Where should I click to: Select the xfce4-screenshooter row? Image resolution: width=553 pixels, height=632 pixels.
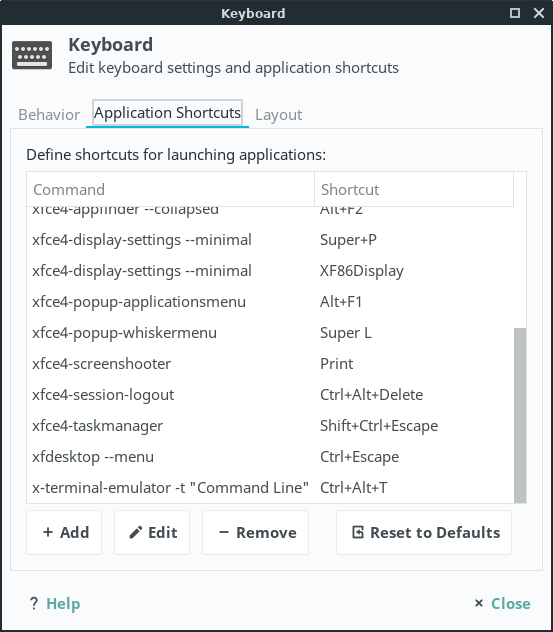[270, 364]
